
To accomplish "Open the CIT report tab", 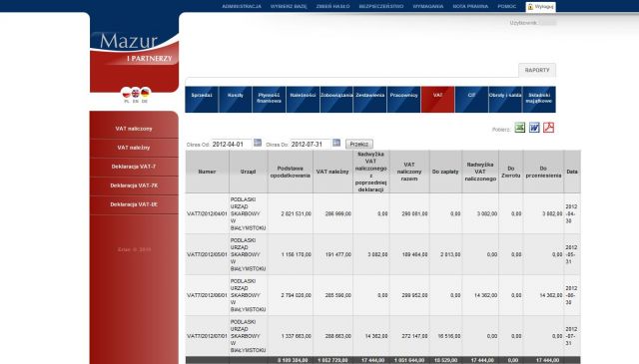I will (471, 100).
